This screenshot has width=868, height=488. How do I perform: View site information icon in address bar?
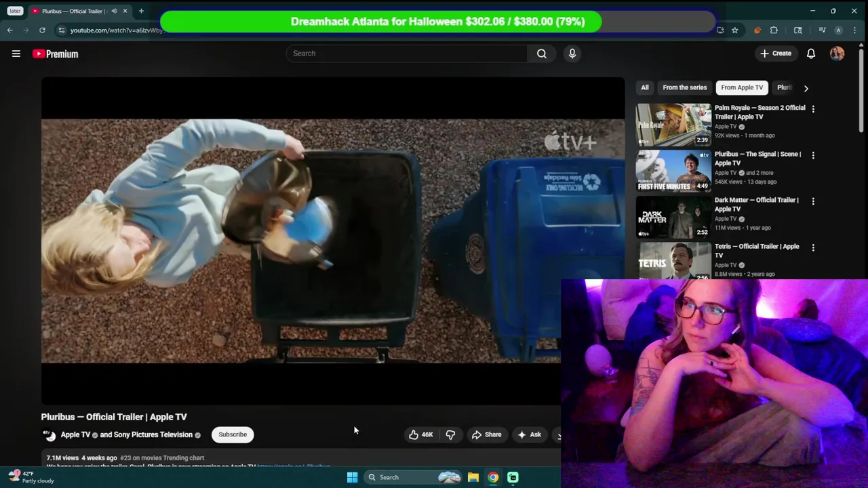tap(61, 30)
